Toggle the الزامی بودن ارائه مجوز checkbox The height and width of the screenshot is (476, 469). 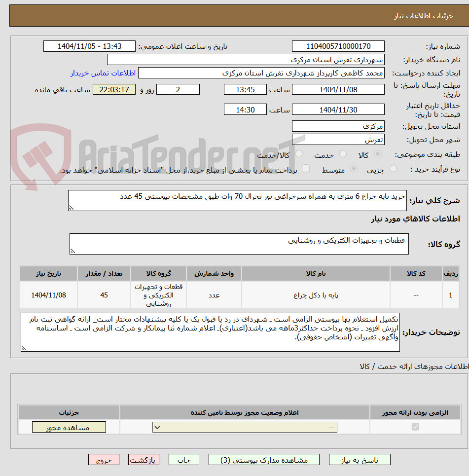[x=415, y=427]
